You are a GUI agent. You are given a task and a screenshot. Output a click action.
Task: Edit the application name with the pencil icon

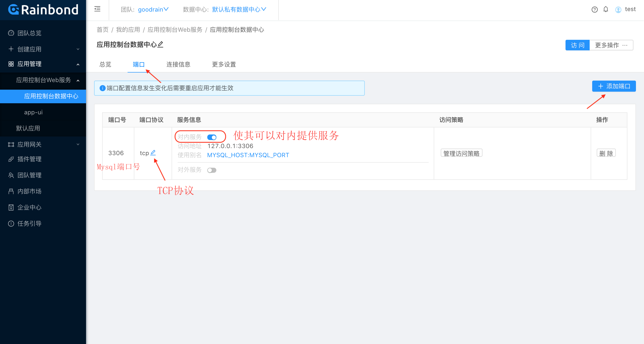pos(160,45)
